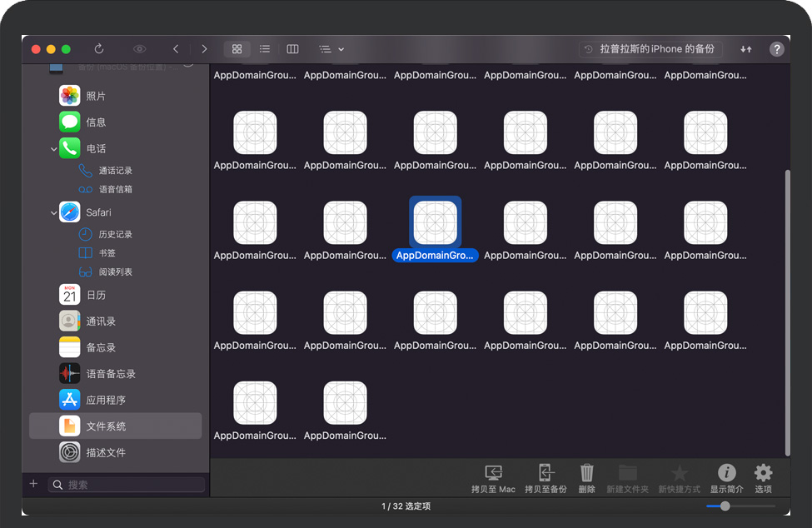Click the icon size slider

pyautogui.click(x=725, y=506)
